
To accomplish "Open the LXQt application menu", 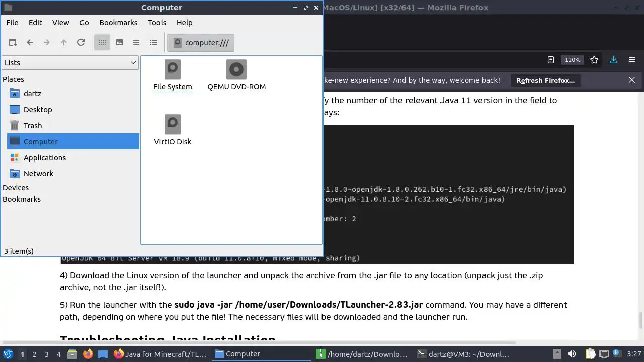I will [x=8, y=354].
